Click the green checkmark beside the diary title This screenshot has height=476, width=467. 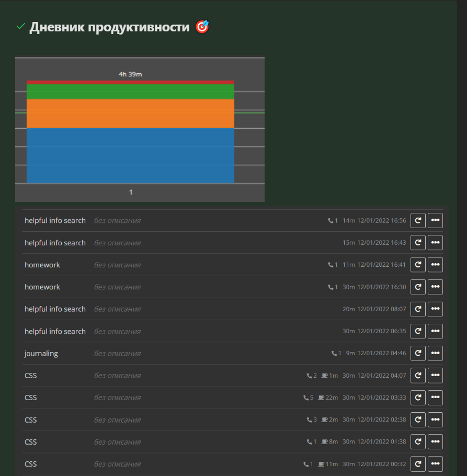pos(20,27)
